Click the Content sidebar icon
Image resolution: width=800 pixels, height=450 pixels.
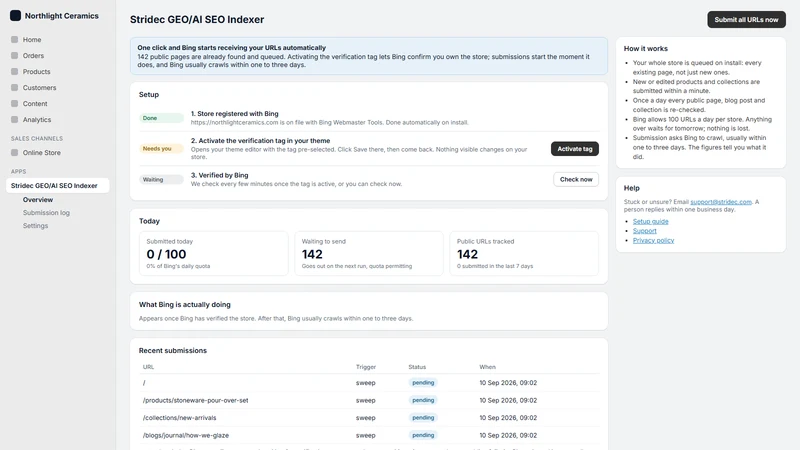[14, 104]
